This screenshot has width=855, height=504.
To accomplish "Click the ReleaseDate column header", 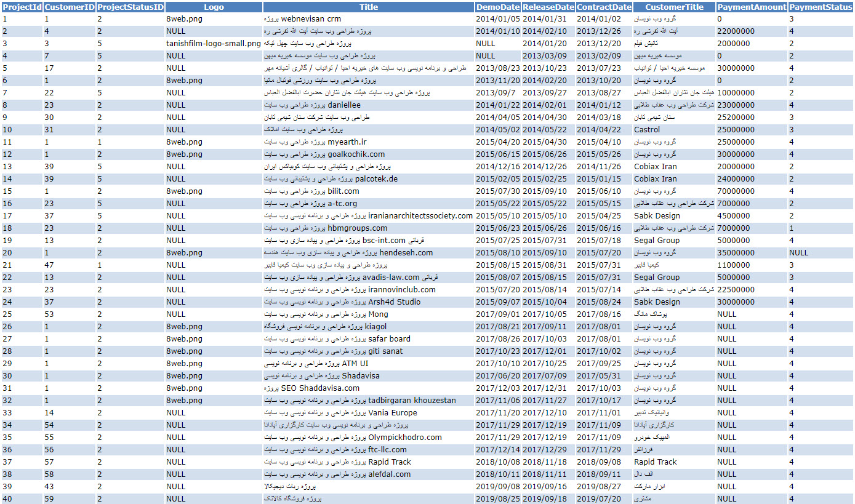I will pos(548,7).
